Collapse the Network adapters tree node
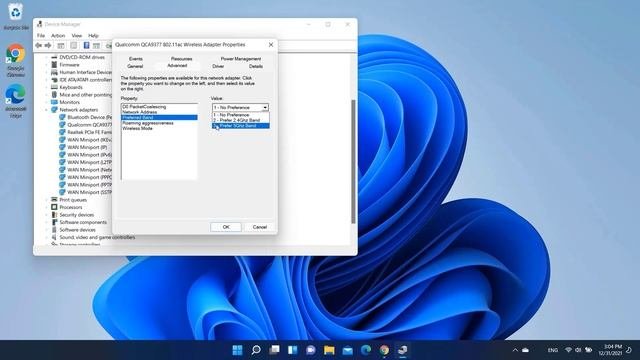The image size is (640, 360). point(47,110)
